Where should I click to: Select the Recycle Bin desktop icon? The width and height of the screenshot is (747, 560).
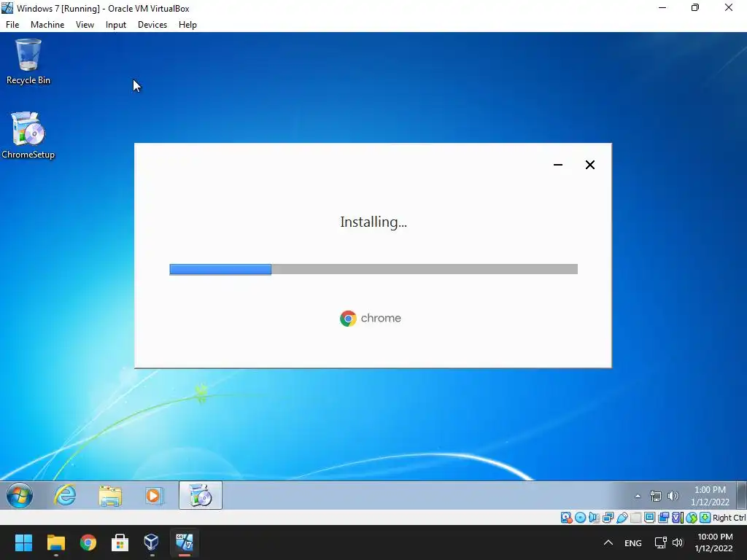coord(28,61)
